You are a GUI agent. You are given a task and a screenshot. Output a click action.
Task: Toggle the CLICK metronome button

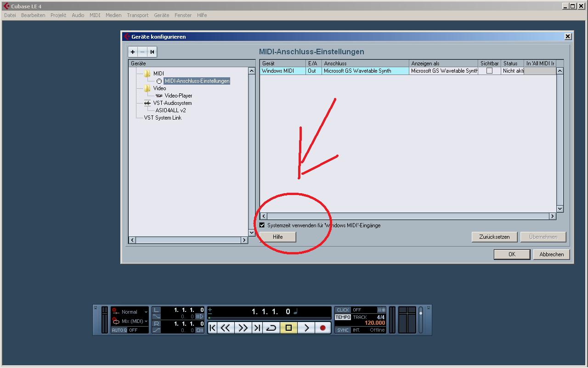(x=343, y=310)
